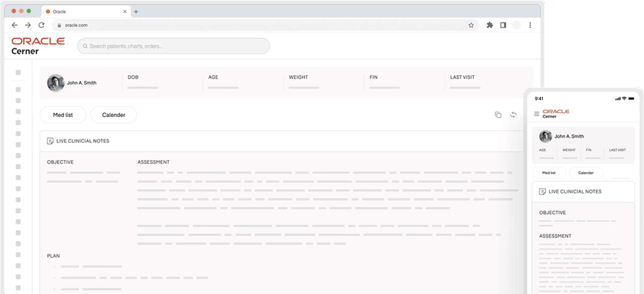Bookmark page with star icon
The image size is (644, 294).
[x=471, y=25]
